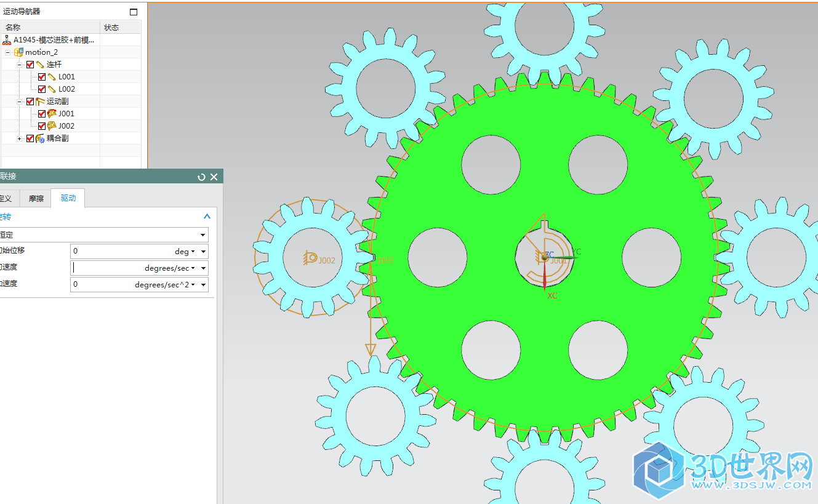Select the J002 tree row label
818x504 pixels.
pos(66,126)
